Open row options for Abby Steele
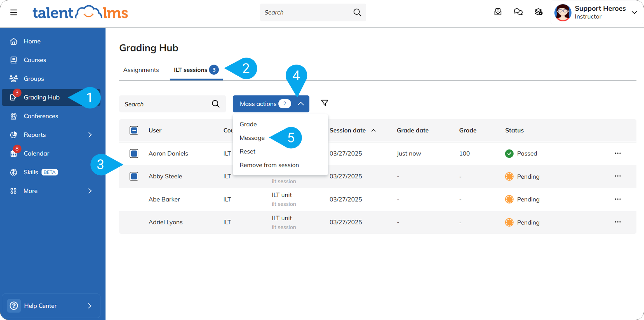 (x=618, y=176)
